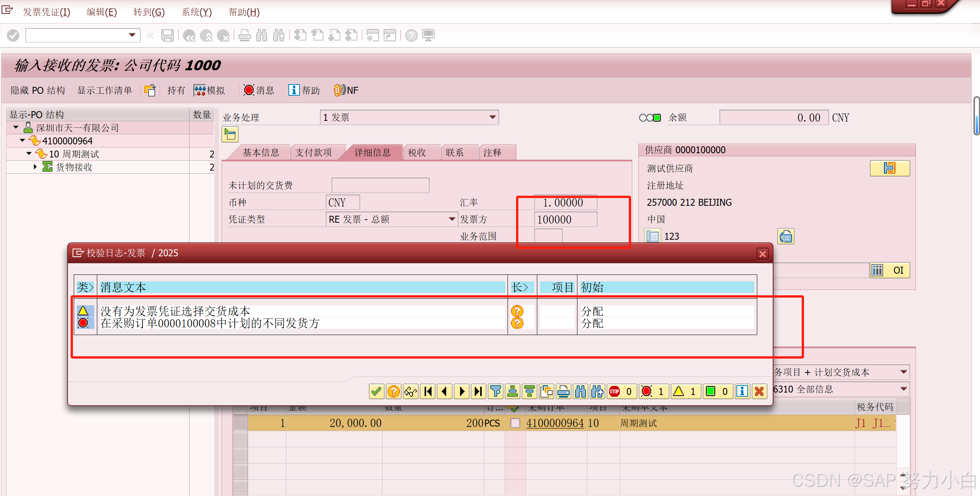Viewport: 980px width, 496px height.
Task: Confirm the validation log with green checkmark
Action: (x=376, y=391)
